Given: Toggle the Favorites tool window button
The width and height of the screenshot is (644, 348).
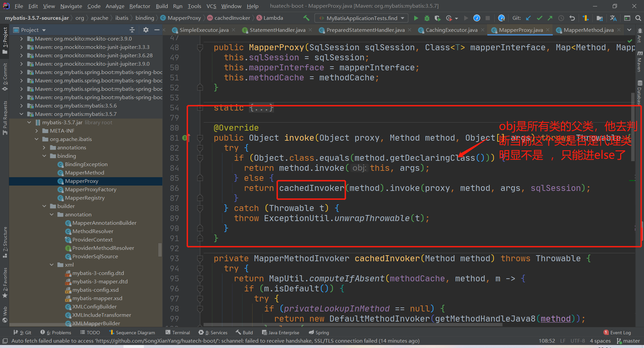Looking at the screenshot, I should (x=5, y=283).
